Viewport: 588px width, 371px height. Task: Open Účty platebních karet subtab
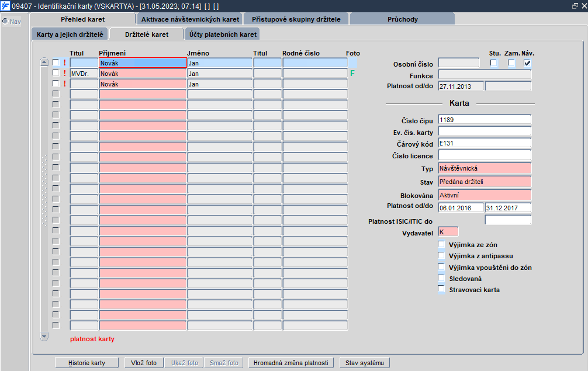(223, 34)
